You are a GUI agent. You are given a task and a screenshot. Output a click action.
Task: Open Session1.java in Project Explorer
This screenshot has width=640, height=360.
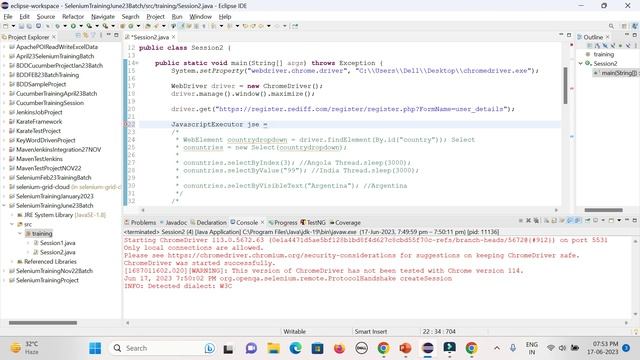click(x=58, y=242)
